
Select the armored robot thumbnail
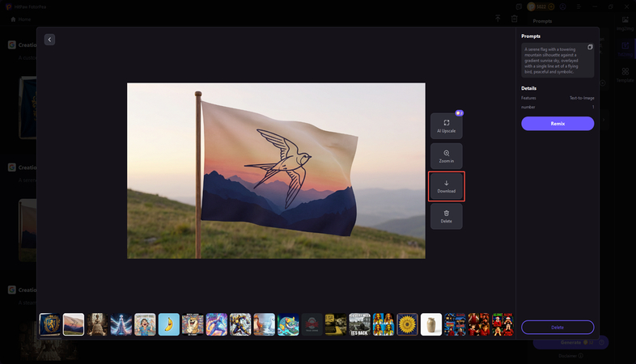tap(240, 324)
